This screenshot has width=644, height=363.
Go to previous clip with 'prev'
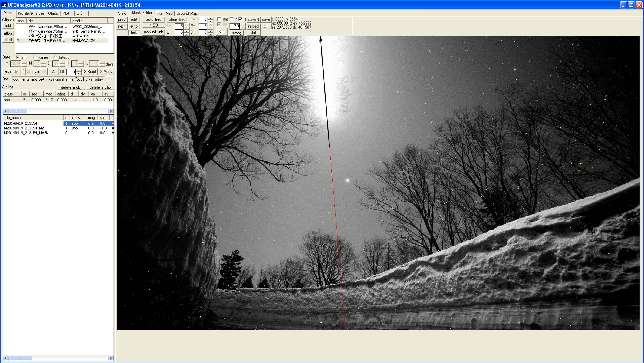pos(122,19)
